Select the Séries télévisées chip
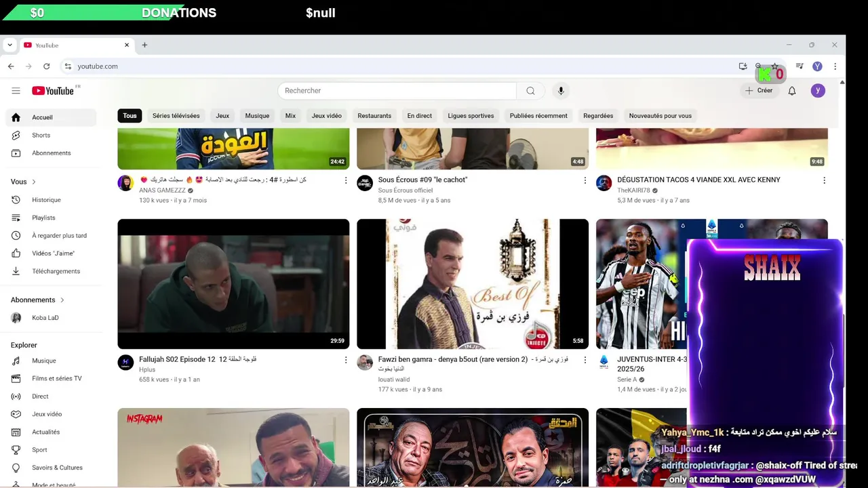 coord(176,116)
